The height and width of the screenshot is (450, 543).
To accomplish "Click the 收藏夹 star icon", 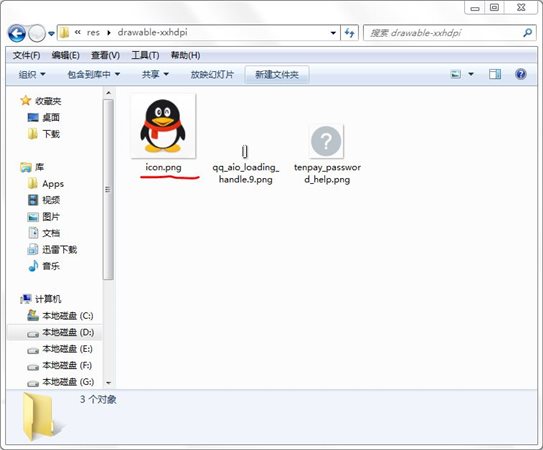I will click(x=26, y=101).
